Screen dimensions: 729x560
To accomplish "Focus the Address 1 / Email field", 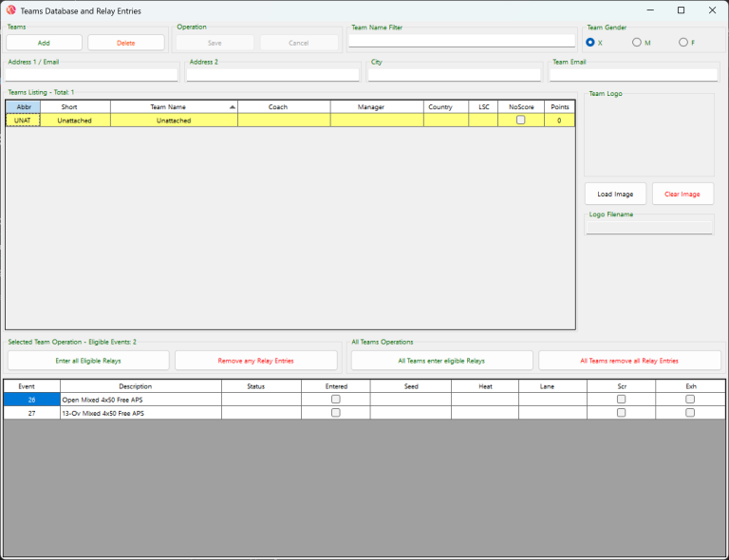I will coord(91,75).
